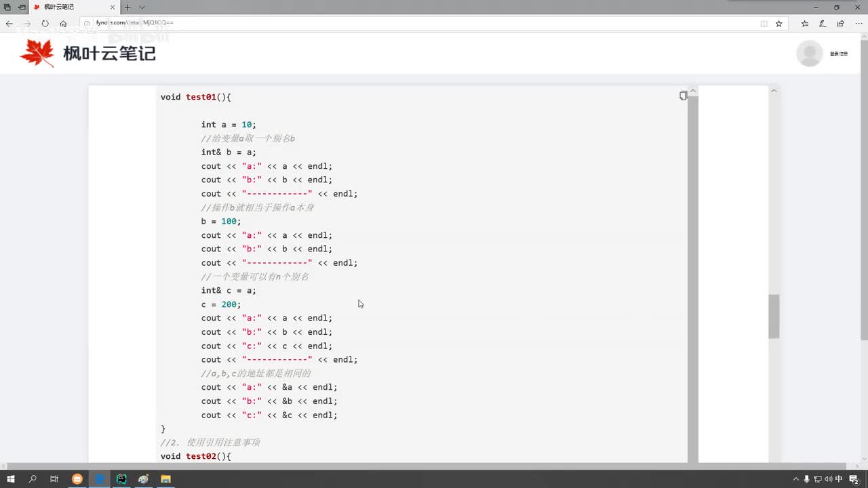Click the line with "&b << endl;"
The image size is (868, 488).
tap(269, 401)
